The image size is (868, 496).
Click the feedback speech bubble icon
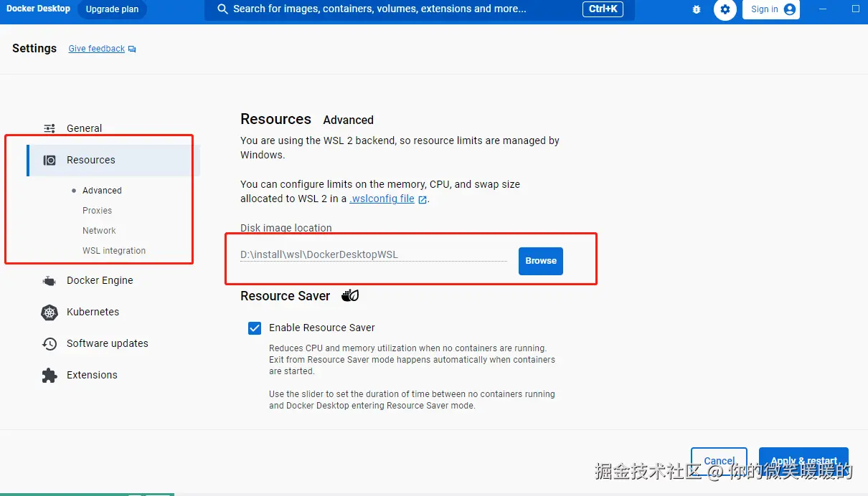(132, 49)
